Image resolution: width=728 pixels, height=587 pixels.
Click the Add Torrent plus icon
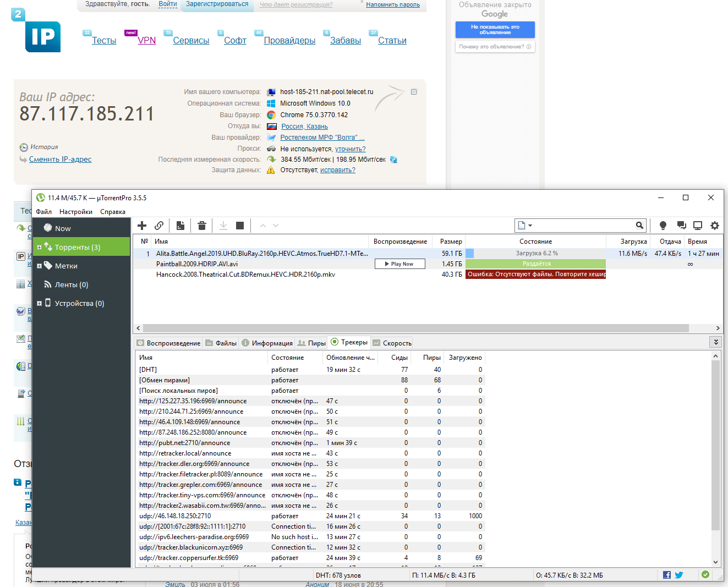(142, 226)
